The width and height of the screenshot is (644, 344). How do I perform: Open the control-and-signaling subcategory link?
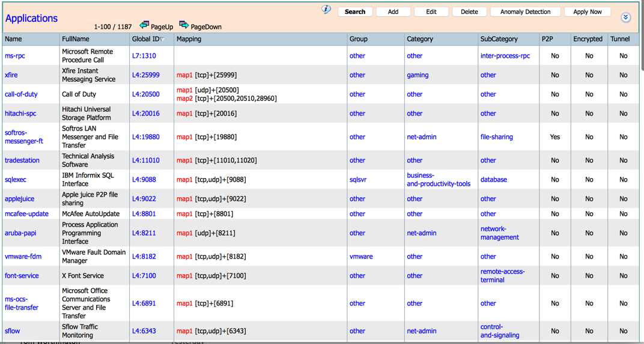(x=500, y=331)
